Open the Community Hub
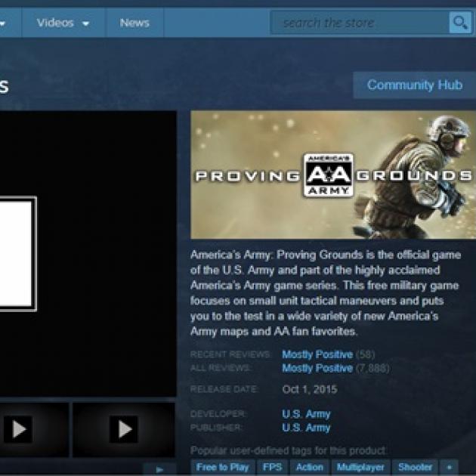The width and height of the screenshot is (476, 476). [x=414, y=85]
